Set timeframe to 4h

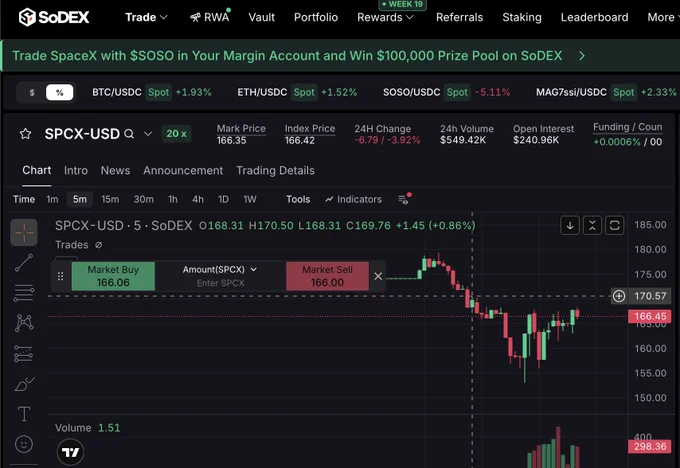(198, 199)
